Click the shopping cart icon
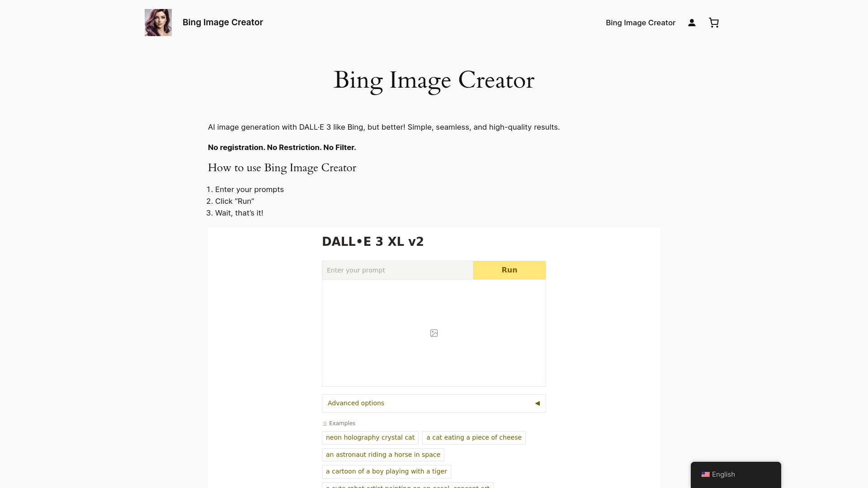The image size is (868, 488). [713, 23]
